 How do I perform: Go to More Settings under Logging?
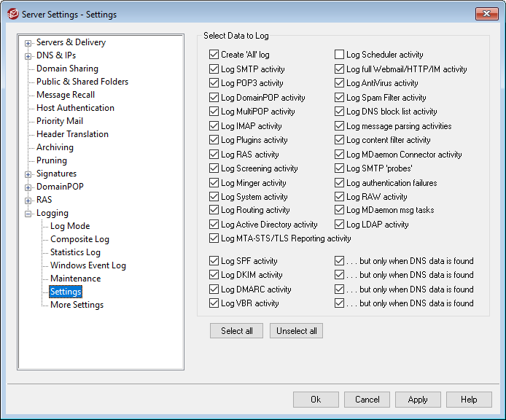pyautogui.click(x=77, y=305)
